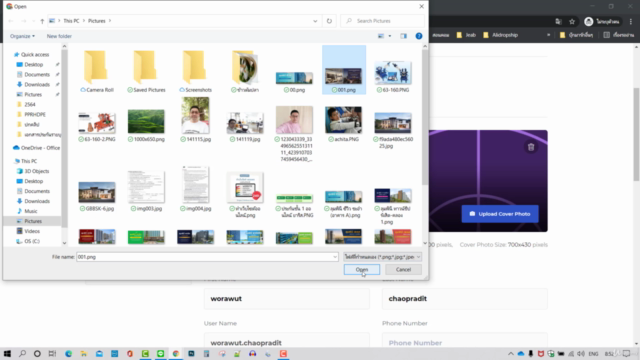This screenshot has height=360, width=640.
Task: Open the Aliddropship bookmark folder
Action: coord(500,35)
